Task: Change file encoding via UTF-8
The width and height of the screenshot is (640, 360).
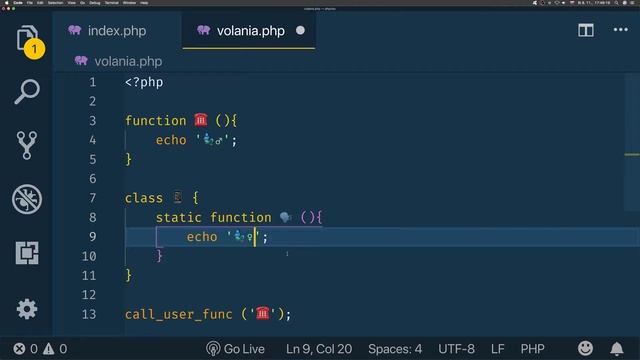Action: 456,349
